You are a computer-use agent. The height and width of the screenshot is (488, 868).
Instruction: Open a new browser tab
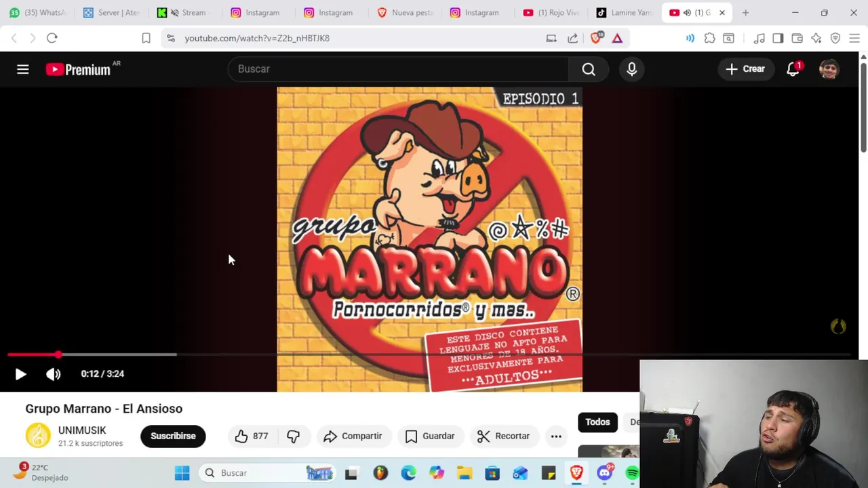click(x=745, y=12)
